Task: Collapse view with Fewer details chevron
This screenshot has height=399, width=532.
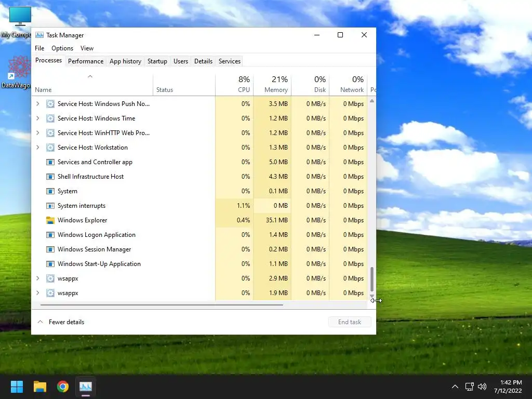Action: (40, 322)
